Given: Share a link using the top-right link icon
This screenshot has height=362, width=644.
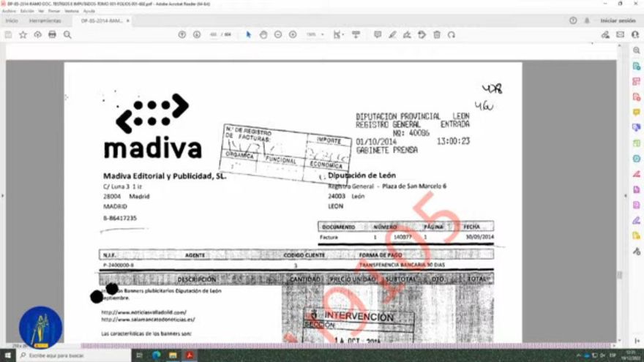Looking at the screenshot, I should point(605,35).
